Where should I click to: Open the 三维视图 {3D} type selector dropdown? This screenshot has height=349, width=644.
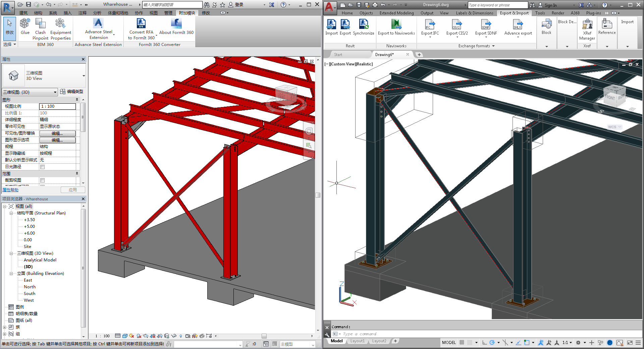pyautogui.click(x=55, y=92)
